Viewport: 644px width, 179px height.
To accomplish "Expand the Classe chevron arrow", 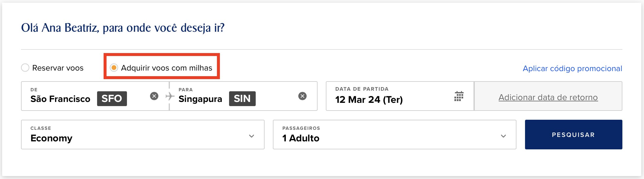I will (x=252, y=136).
